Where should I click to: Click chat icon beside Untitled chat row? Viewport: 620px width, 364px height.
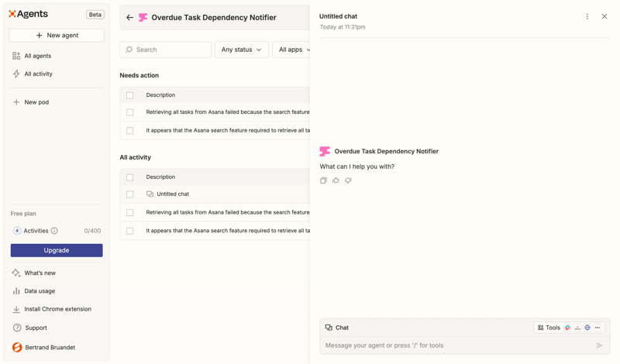click(150, 194)
